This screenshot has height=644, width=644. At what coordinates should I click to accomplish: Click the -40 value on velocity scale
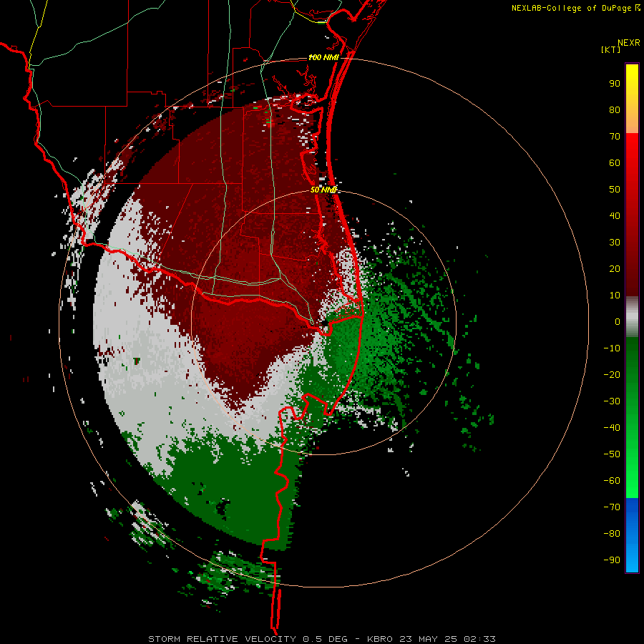coord(612,428)
